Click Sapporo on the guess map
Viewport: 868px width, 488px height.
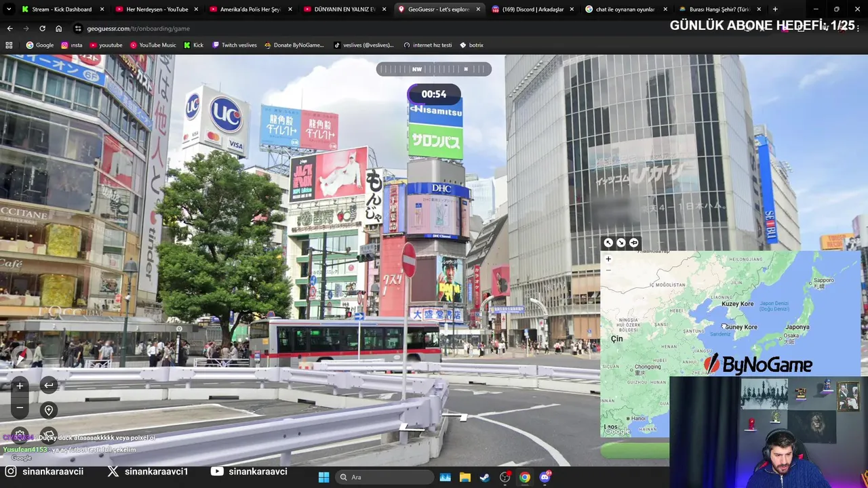(x=823, y=280)
